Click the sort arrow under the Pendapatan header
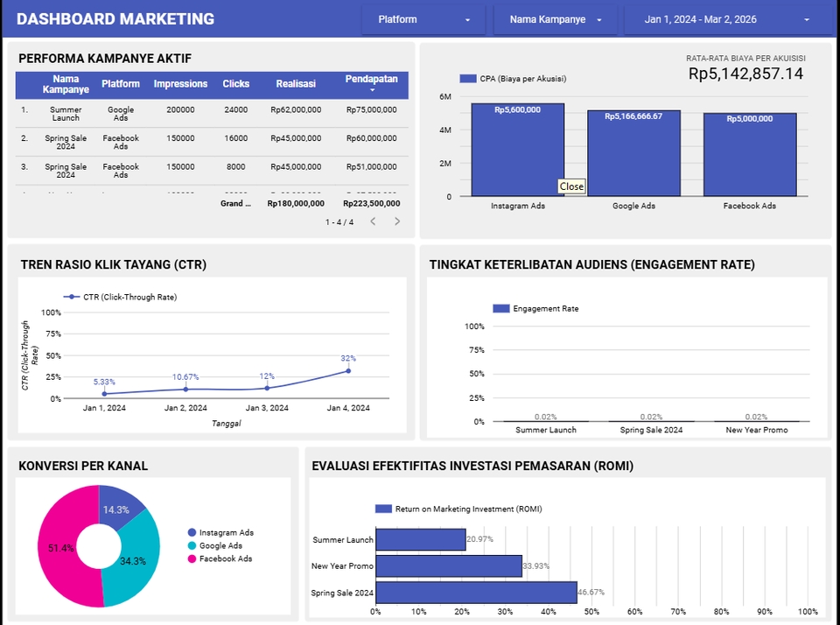This screenshot has width=840, height=625. tap(372, 92)
